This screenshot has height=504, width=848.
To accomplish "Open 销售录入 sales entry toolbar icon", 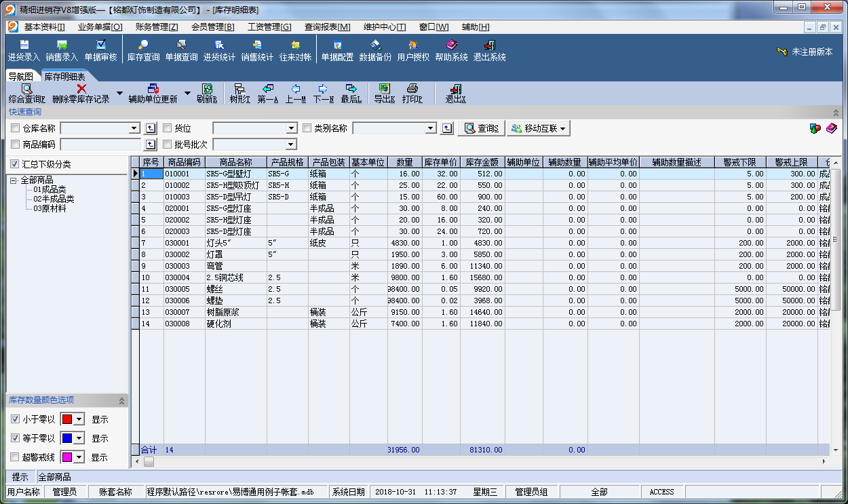I will [62, 50].
